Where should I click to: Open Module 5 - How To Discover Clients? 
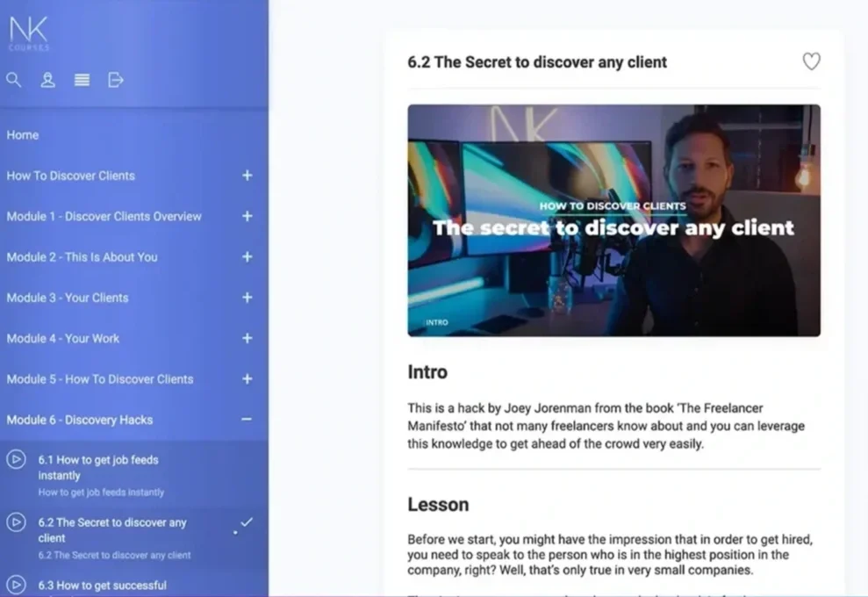pos(99,378)
